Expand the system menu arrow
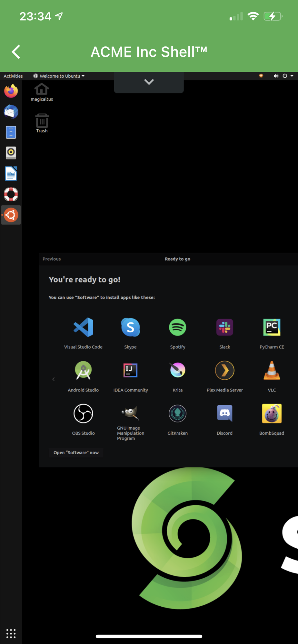Image resolution: width=298 pixels, height=644 pixels. [292, 76]
